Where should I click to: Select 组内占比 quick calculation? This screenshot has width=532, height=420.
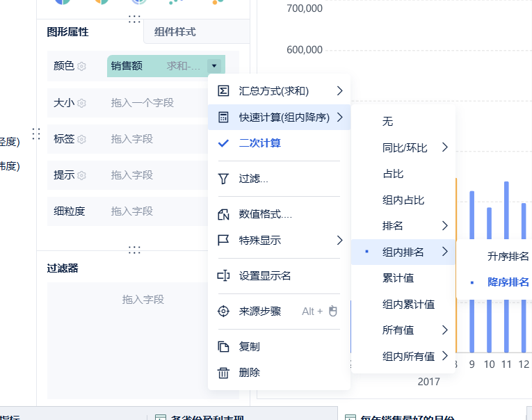(403, 200)
